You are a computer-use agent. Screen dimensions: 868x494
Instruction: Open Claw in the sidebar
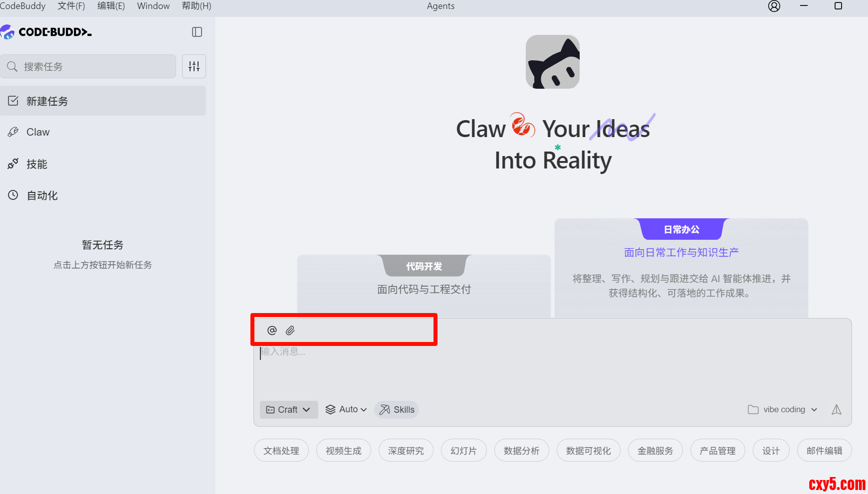coord(103,132)
